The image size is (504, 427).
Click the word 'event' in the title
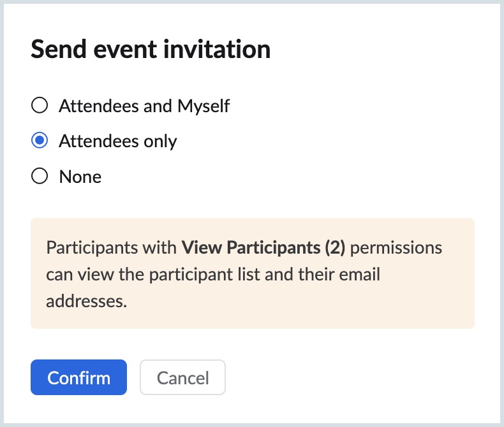(126, 49)
